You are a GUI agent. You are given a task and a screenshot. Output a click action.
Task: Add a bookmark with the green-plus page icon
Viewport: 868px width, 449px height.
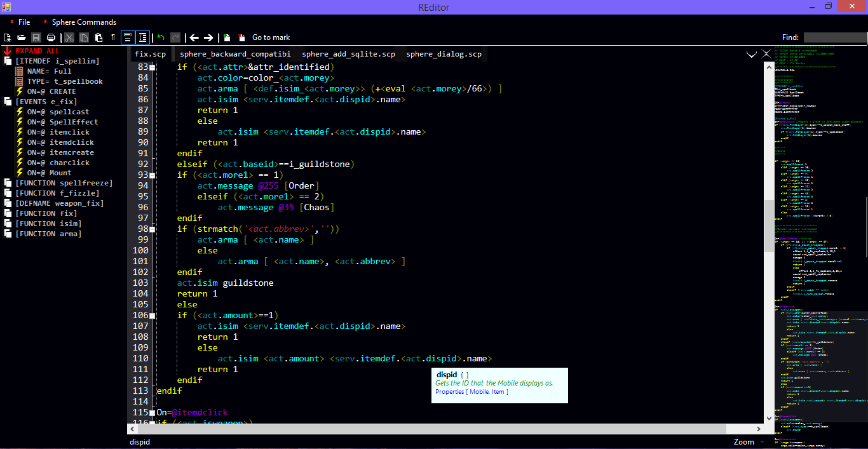(227, 37)
